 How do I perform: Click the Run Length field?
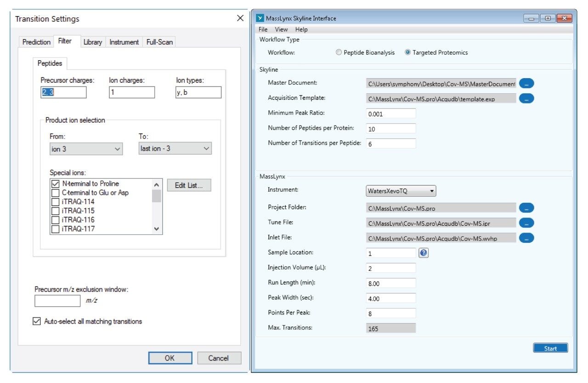pos(391,283)
